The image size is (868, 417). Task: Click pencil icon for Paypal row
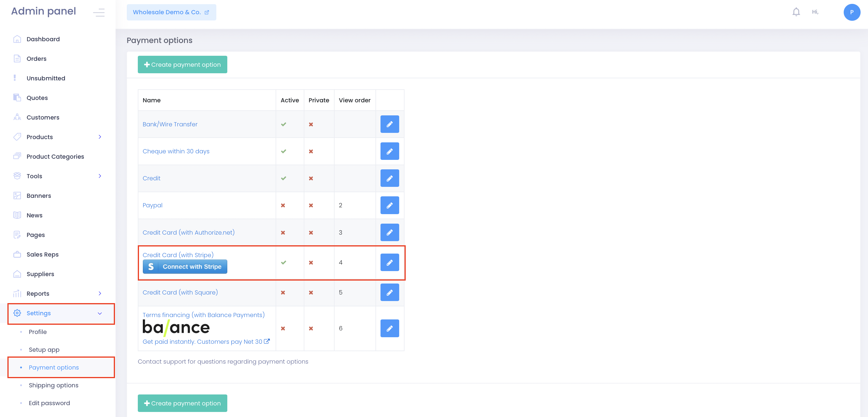tap(389, 205)
